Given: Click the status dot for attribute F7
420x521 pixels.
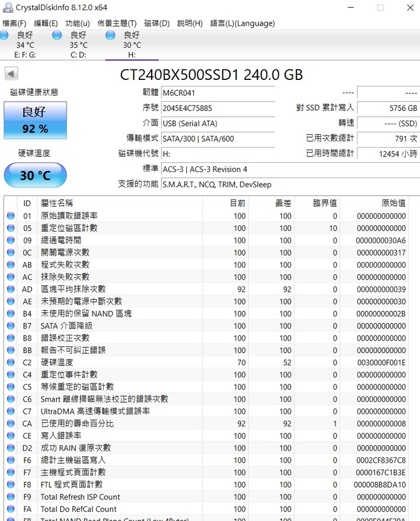Looking at the screenshot, I should pyautogui.click(x=10, y=472).
